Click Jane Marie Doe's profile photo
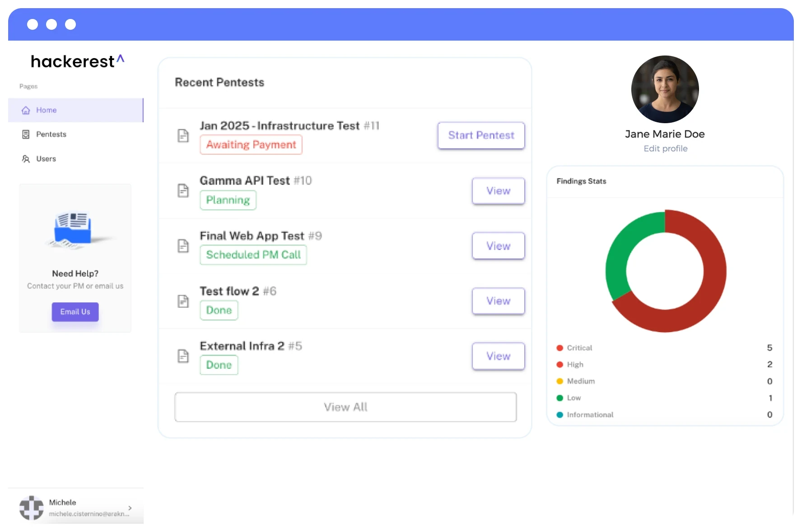Image resolution: width=802 pixels, height=532 pixels. (665, 89)
